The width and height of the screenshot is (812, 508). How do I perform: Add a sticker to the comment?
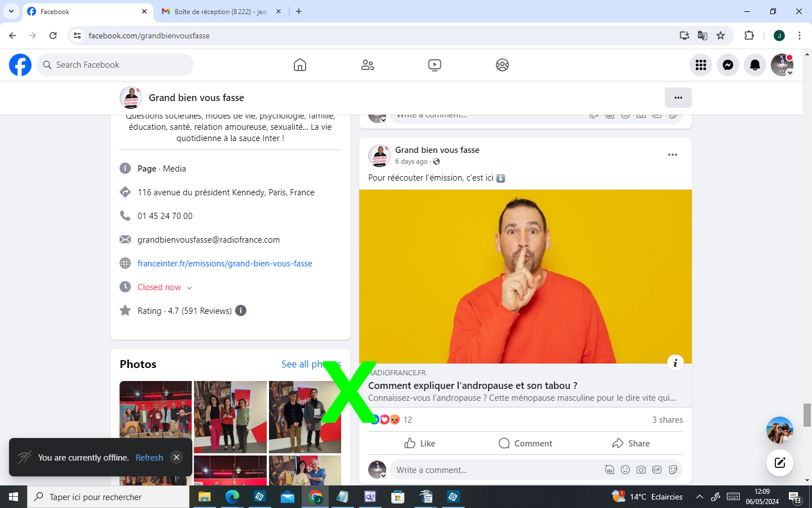(x=673, y=470)
